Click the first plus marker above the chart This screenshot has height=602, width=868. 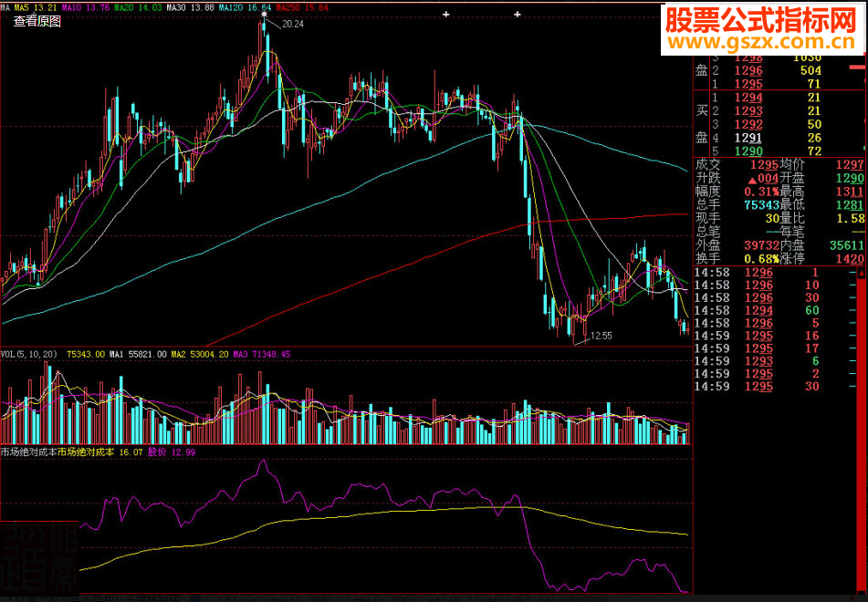point(446,15)
